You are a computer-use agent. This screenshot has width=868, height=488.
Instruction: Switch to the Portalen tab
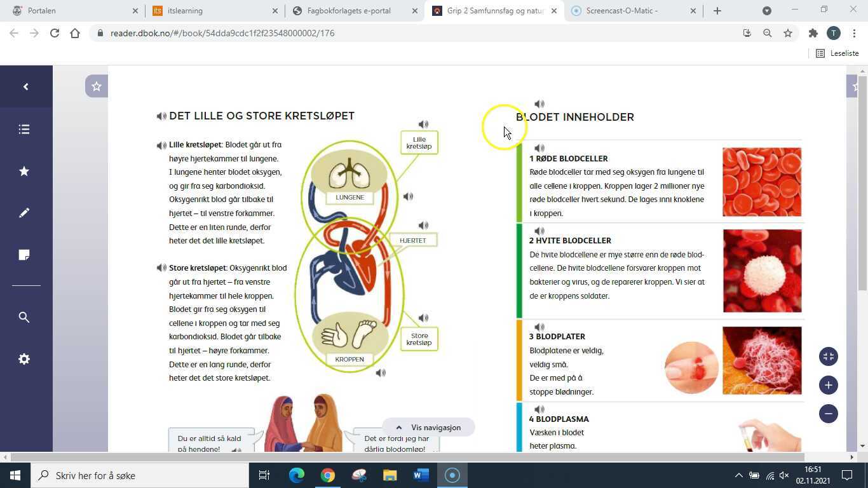coord(74,11)
